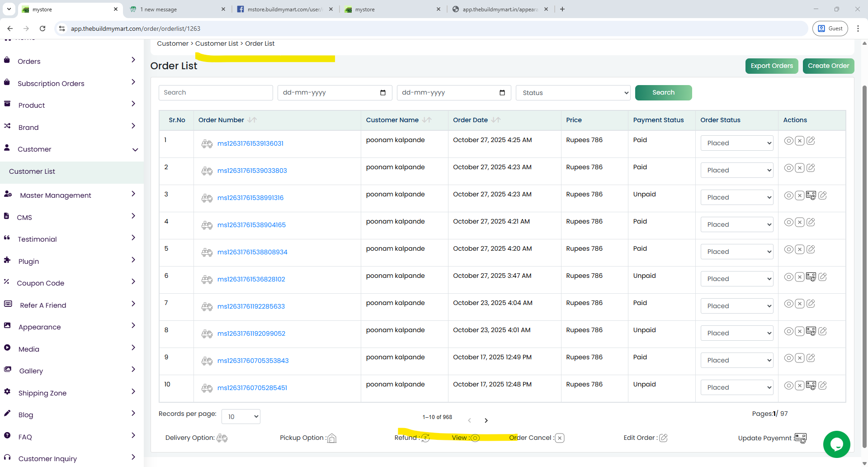
Task: View order ms12631761539136031 details via eye icon
Action: click(x=788, y=141)
